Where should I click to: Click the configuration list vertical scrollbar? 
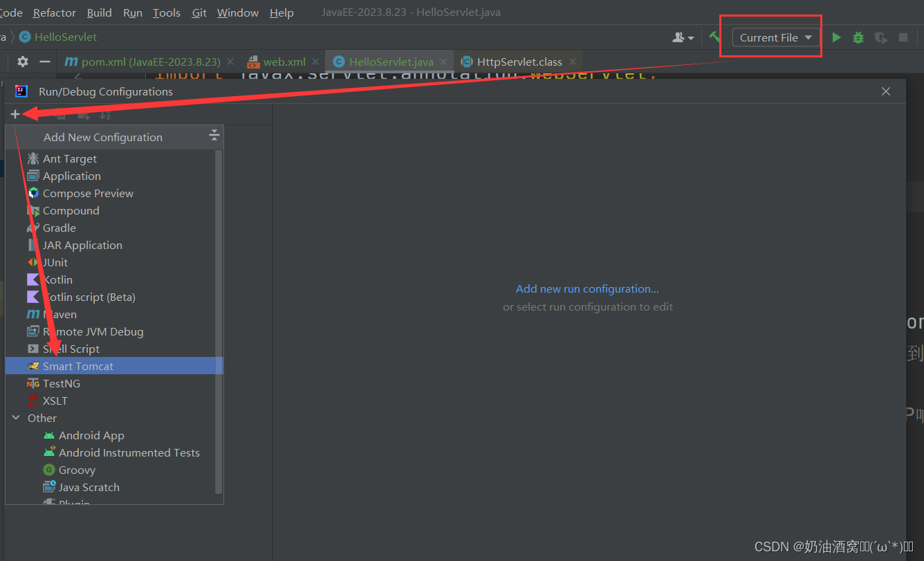(x=219, y=322)
